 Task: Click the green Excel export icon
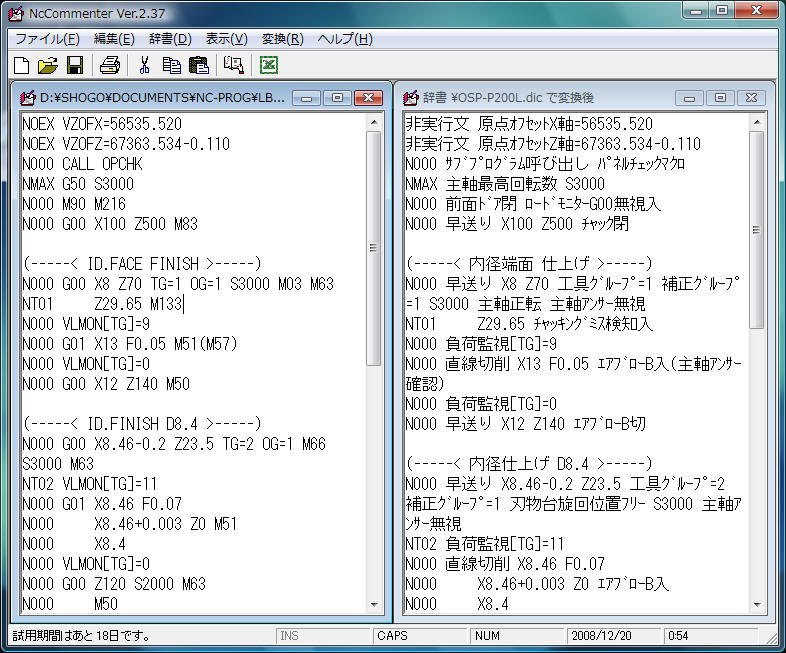[269, 66]
